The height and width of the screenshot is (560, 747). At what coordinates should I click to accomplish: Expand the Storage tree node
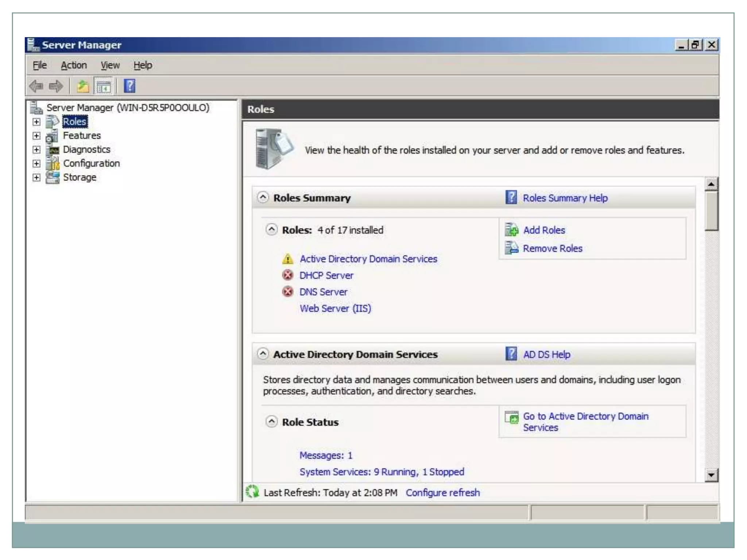click(36, 177)
